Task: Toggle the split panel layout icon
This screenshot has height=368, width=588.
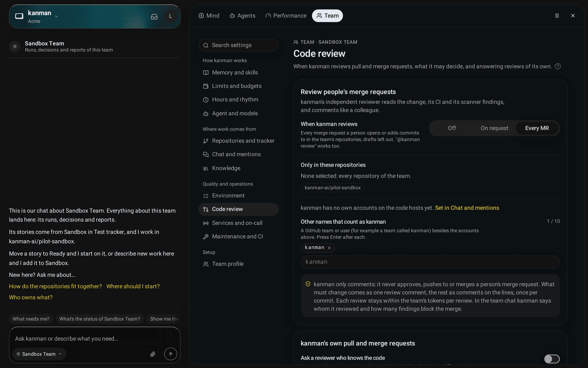Action: click(557, 16)
